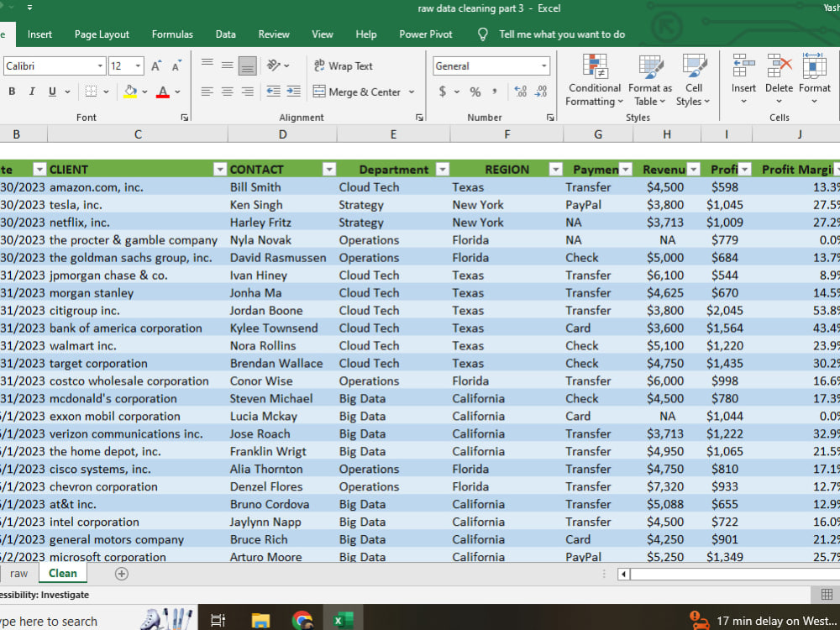This screenshot has width=840, height=630.
Task: Select cell with amazon.com, inc.
Action: [x=138, y=187]
